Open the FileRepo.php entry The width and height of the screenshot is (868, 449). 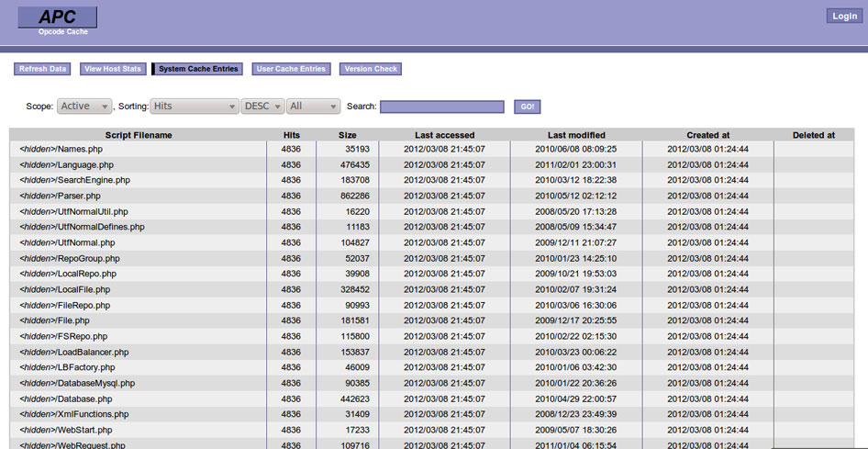tap(65, 305)
